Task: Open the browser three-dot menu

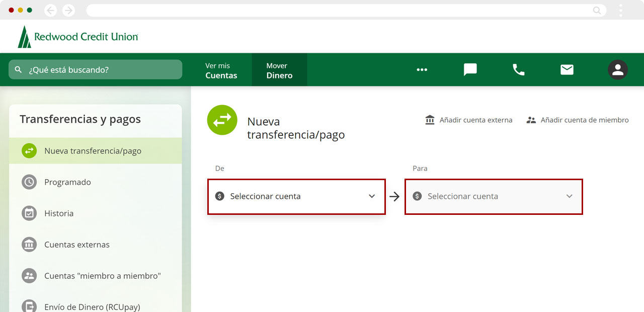Action: click(621, 10)
